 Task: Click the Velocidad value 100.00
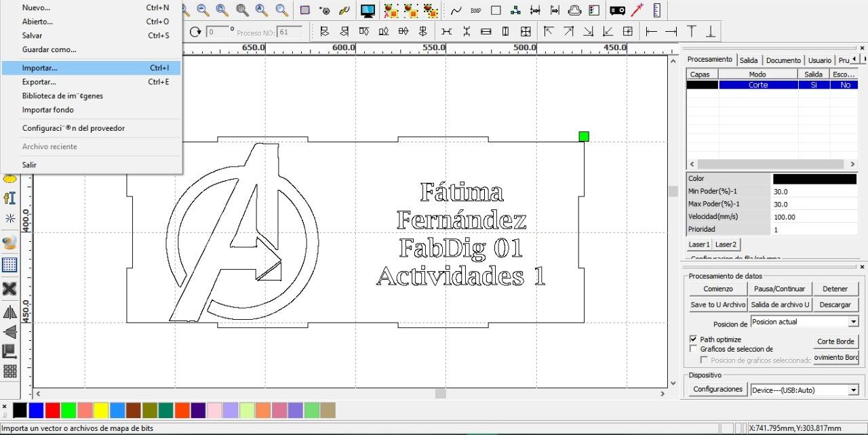coord(815,217)
